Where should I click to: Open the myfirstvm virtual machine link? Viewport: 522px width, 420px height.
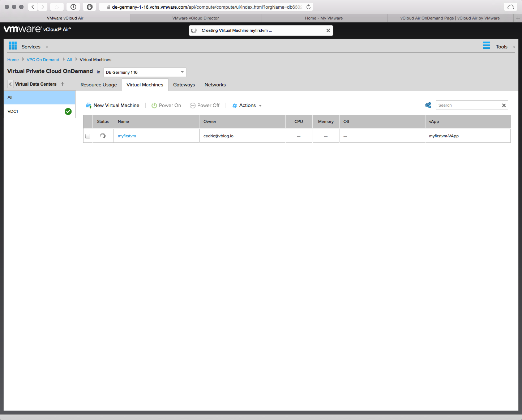click(127, 136)
